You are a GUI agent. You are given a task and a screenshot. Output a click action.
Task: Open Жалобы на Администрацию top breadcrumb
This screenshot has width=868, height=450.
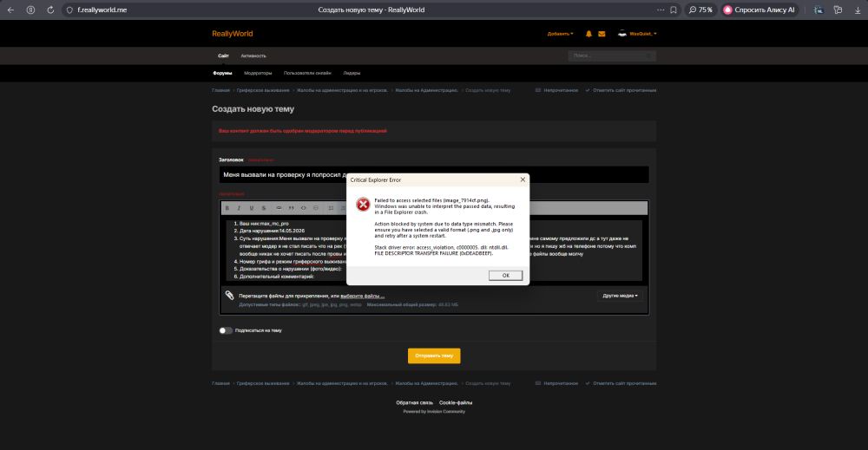pyautogui.click(x=427, y=90)
